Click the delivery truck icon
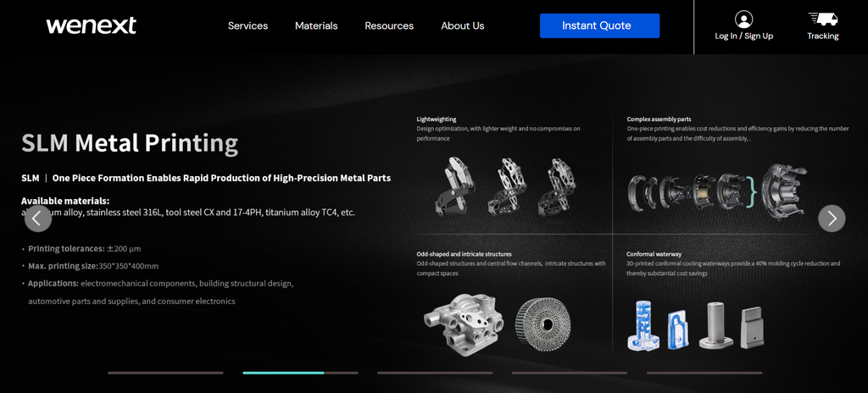868x393 pixels. click(822, 19)
